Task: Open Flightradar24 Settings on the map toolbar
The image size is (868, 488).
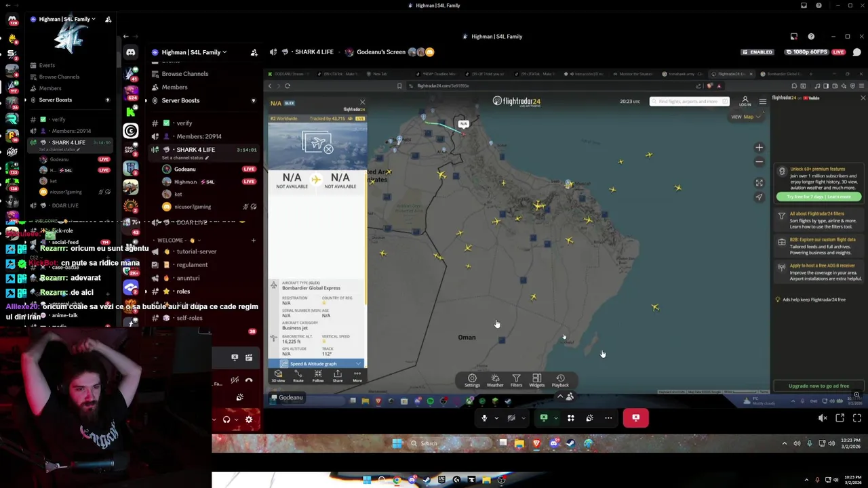Action: point(472,381)
